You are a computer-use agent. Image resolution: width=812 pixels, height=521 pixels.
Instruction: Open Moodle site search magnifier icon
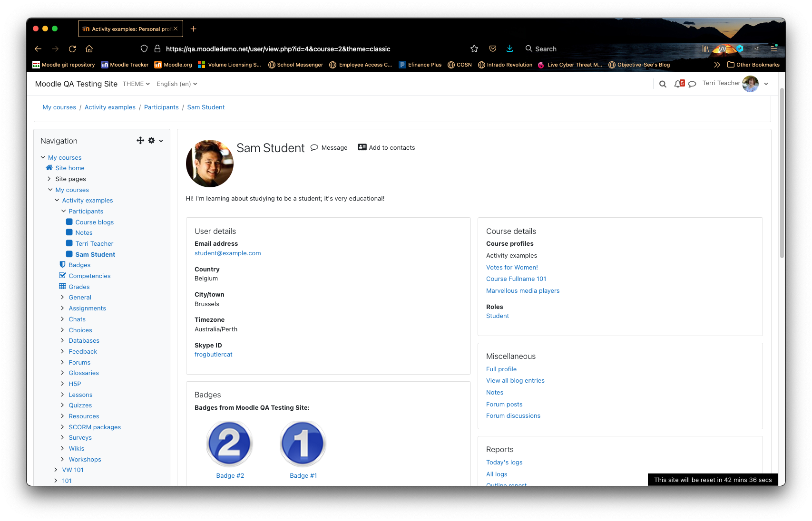pyautogui.click(x=663, y=84)
